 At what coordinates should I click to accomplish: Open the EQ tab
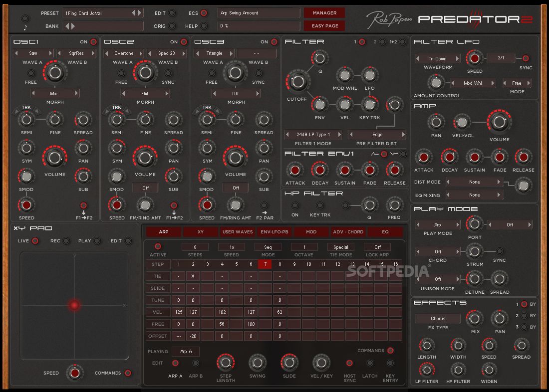(x=385, y=232)
